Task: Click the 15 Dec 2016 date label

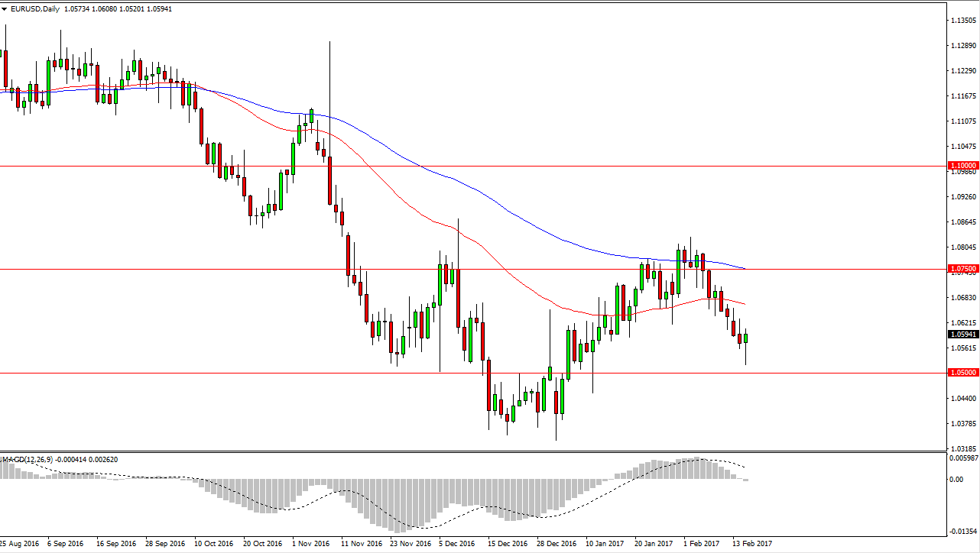Action: (508, 544)
